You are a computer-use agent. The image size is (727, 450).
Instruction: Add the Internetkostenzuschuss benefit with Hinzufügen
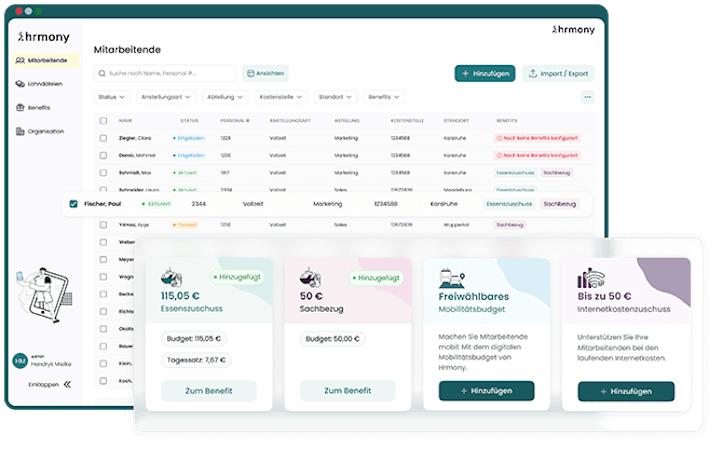[x=626, y=391]
